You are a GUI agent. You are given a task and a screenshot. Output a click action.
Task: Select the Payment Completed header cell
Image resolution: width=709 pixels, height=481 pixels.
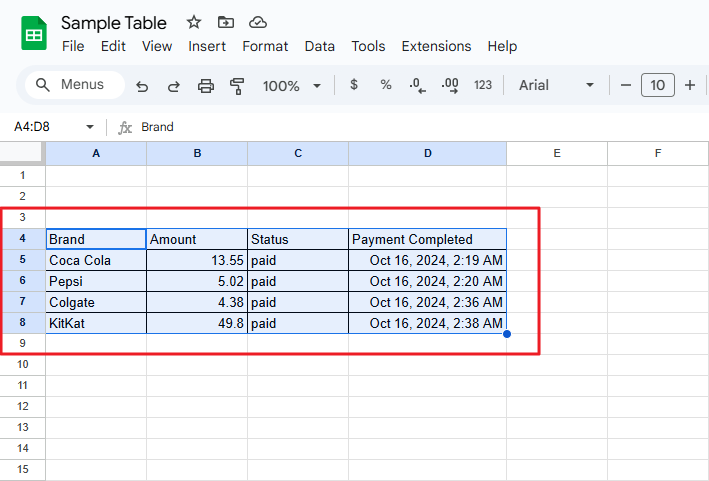click(x=428, y=239)
